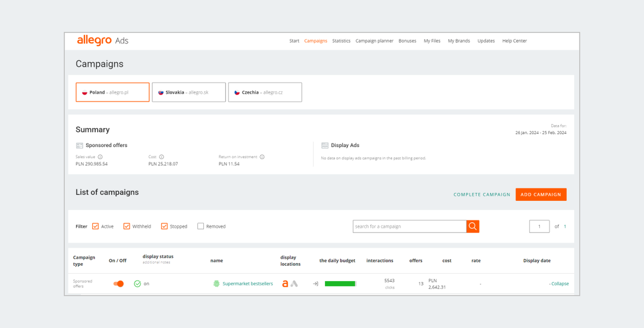This screenshot has width=644, height=328.
Task: Click the PLN 25,218.07 cost value
Action: click(x=163, y=164)
